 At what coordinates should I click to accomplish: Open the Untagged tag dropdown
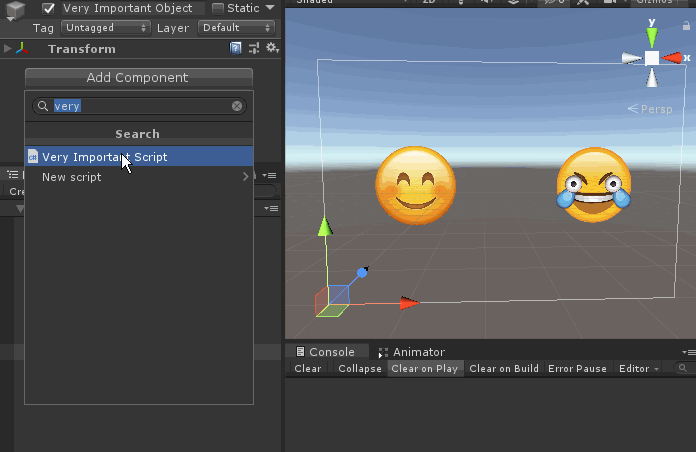tap(106, 28)
